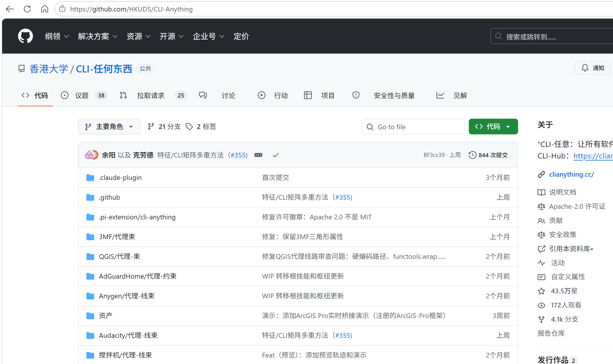Click the Anygen folder icon
The image size is (613, 364).
(x=90, y=296)
